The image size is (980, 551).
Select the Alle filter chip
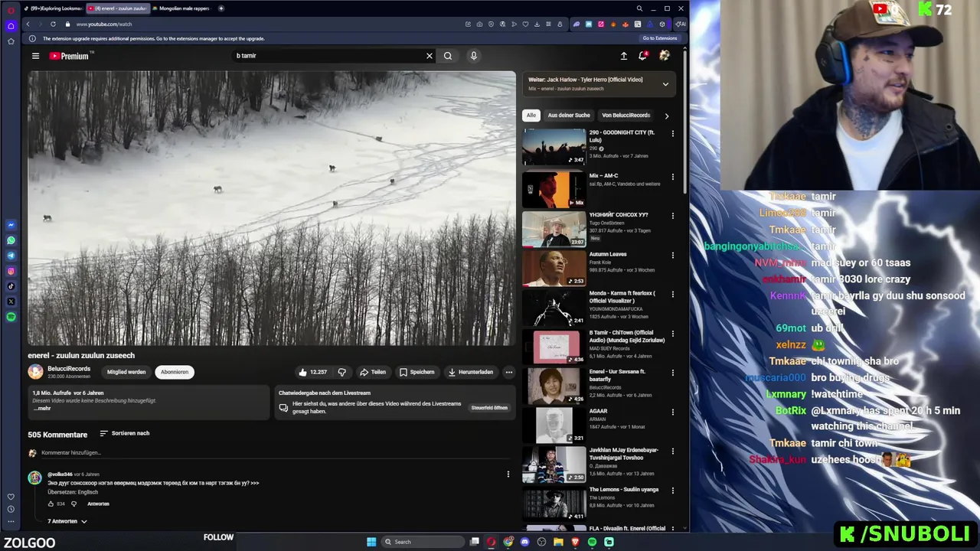point(531,116)
